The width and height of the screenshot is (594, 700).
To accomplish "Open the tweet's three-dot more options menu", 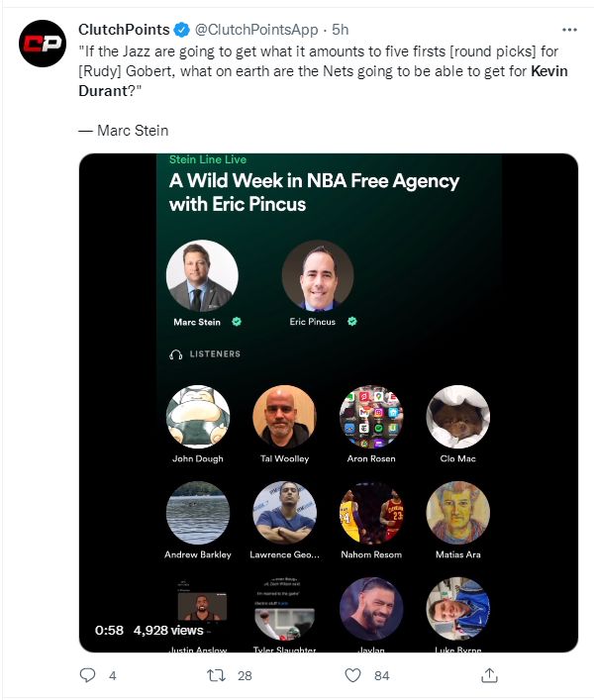I will tap(569, 30).
